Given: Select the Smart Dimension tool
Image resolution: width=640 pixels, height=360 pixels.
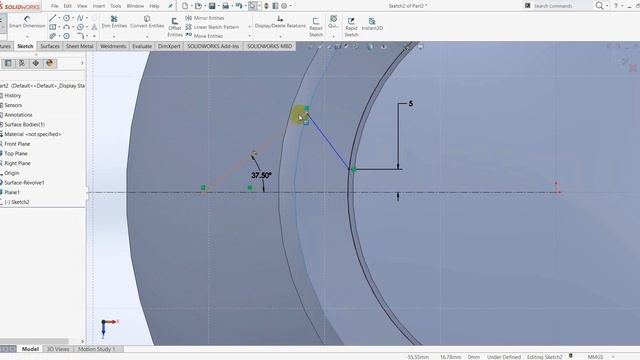Looking at the screenshot, I should click(x=27, y=22).
